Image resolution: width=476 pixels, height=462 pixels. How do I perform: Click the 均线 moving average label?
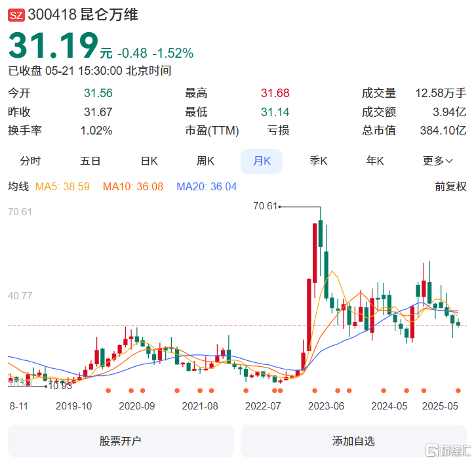point(18,186)
